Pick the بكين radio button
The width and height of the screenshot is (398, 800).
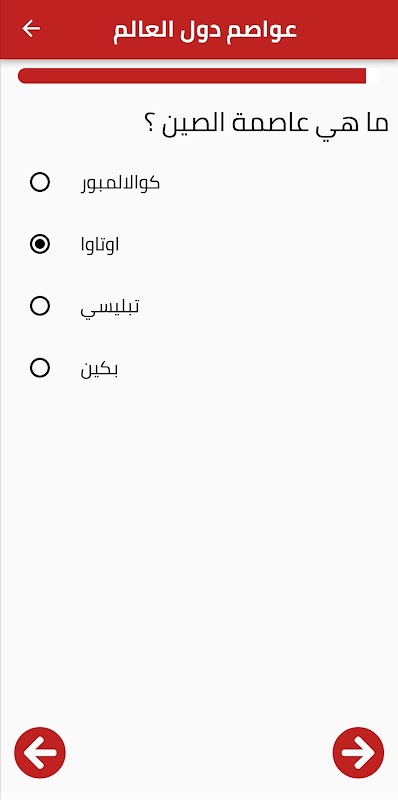pos(40,368)
